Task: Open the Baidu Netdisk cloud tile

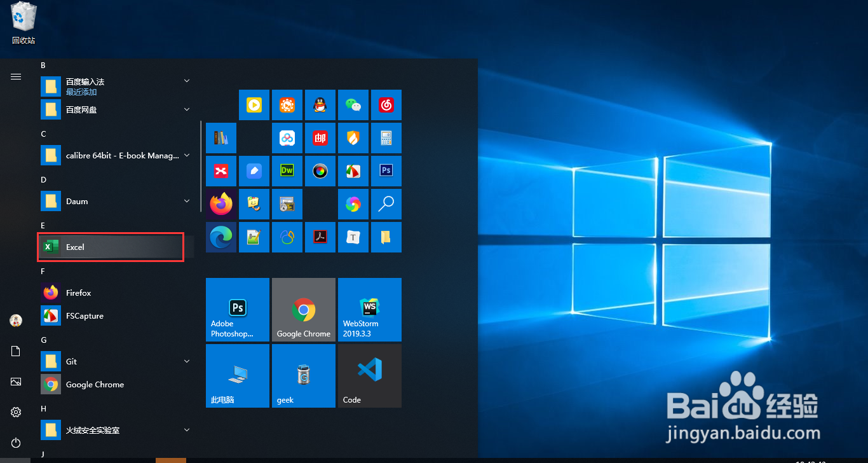Action: [x=287, y=138]
